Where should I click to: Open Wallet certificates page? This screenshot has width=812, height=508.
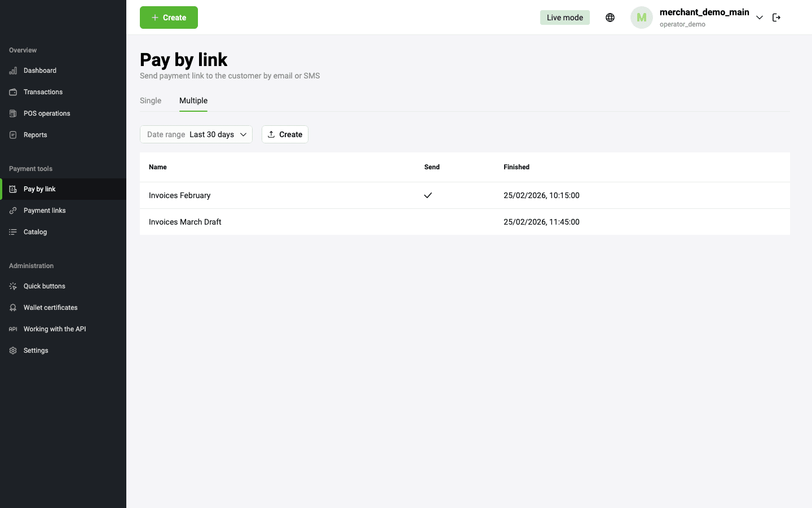point(50,308)
